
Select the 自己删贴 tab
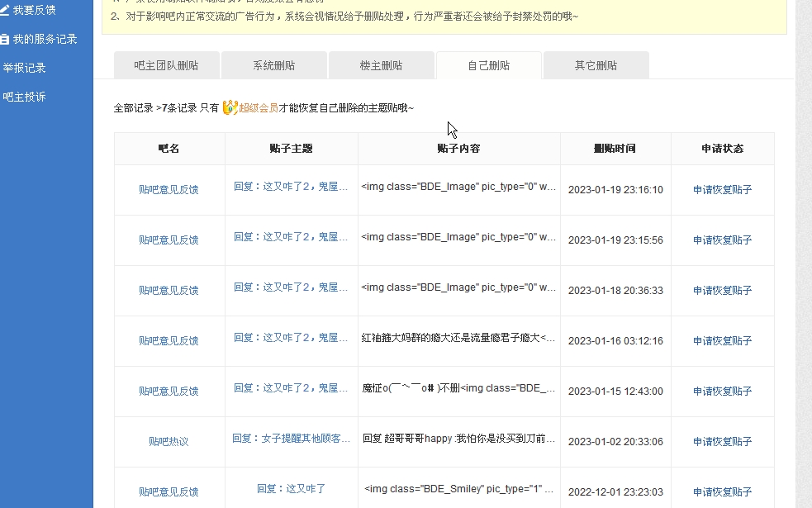point(488,65)
